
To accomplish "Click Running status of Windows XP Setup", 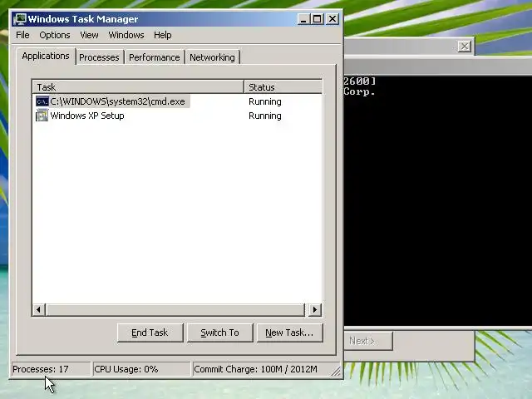I will 265,116.
